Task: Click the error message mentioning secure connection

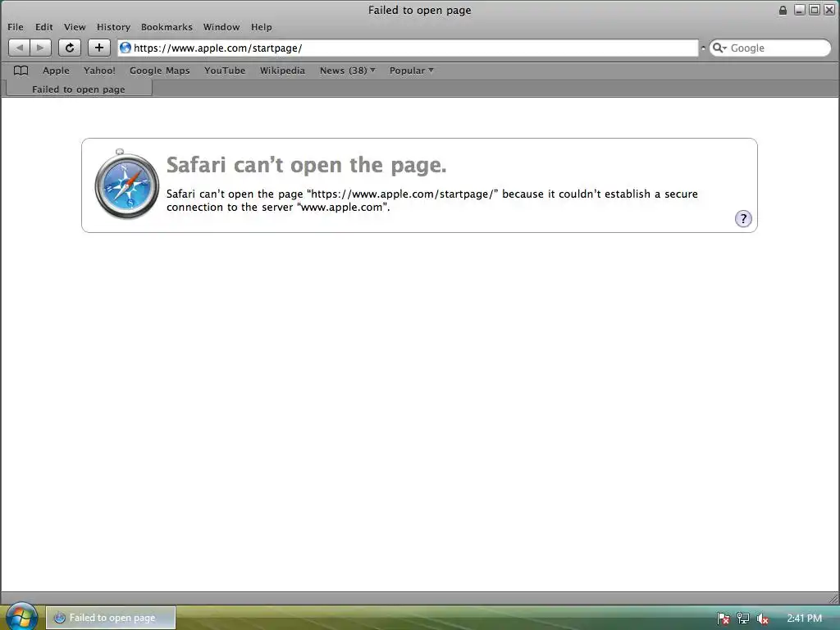Action: (x=431, y=200)
